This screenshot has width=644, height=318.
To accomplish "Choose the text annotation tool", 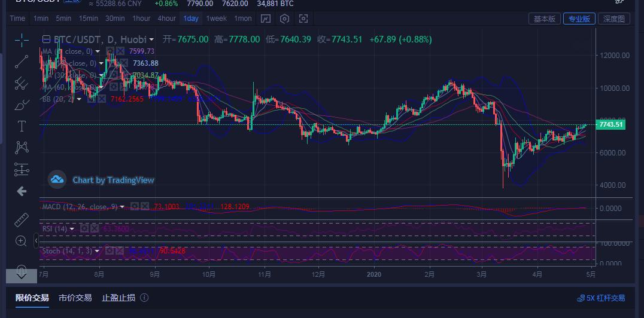I will click(x=22, y=126).
